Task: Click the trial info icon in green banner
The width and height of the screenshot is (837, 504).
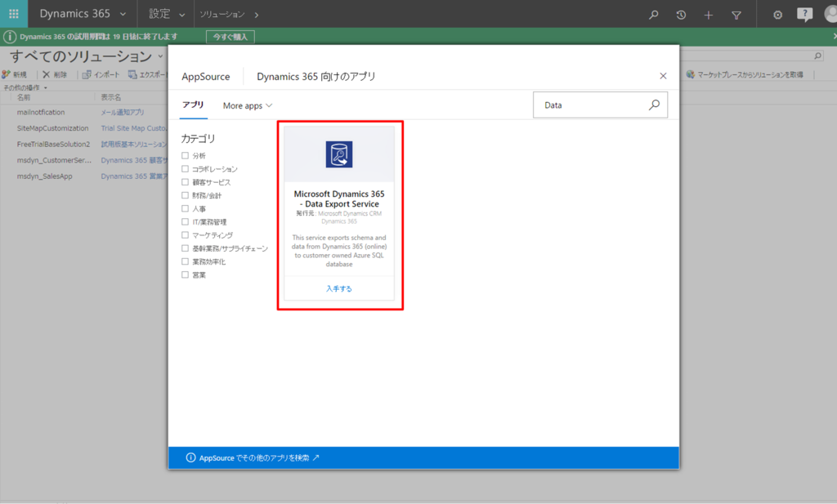Action: tap(10, 37)
